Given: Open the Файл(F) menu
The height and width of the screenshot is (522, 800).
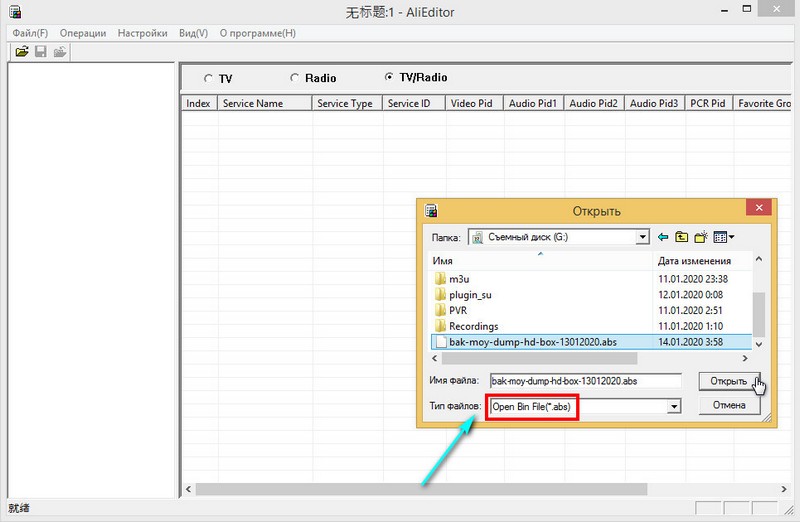Looking at the screenshot, I should point(30,33).
